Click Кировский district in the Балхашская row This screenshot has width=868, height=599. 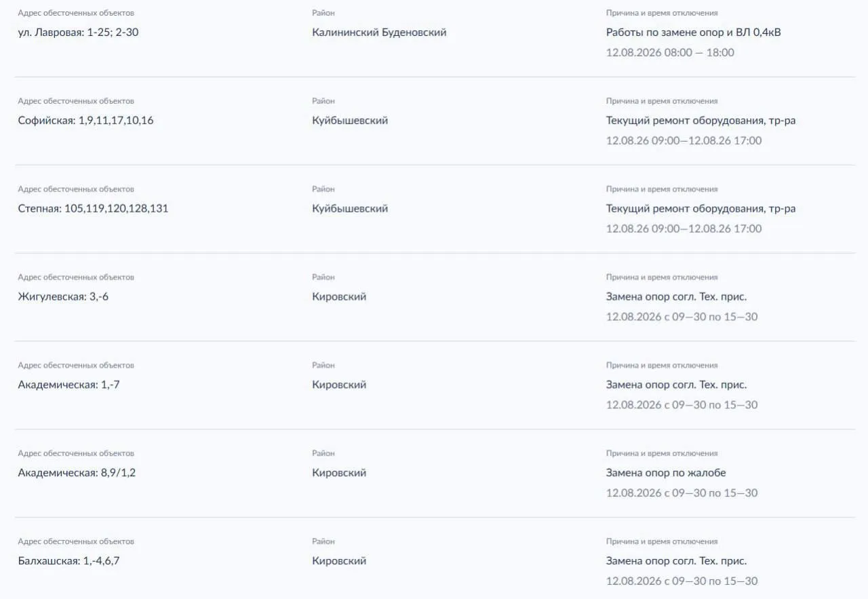click(x=339, y=561)
